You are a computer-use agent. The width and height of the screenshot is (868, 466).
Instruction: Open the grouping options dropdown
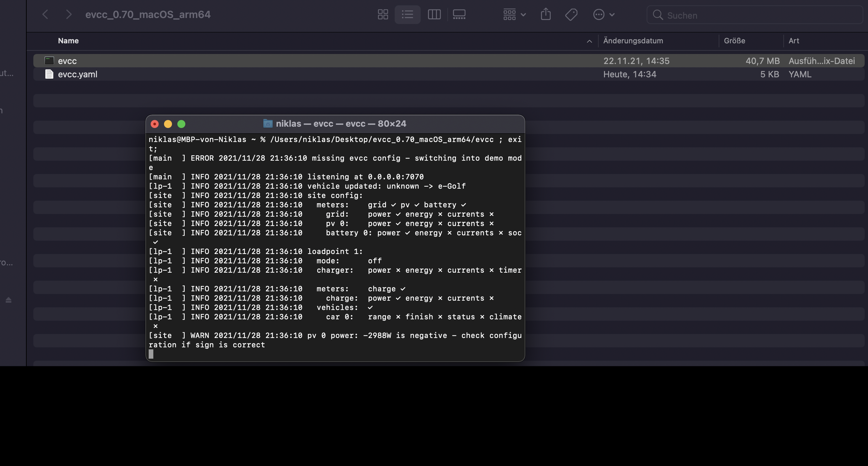click(514, 14)
